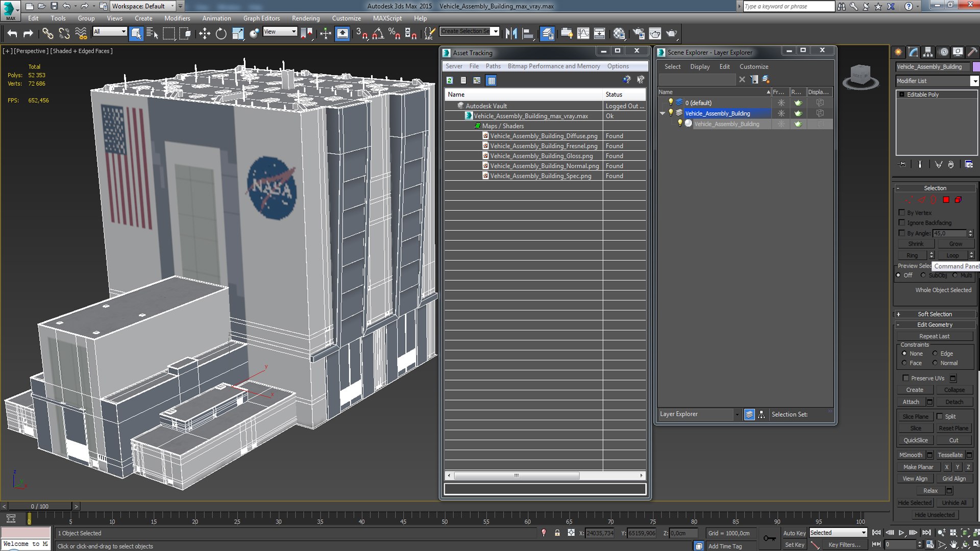The height and width of the screenshot is (551, 980).
Task: Open the Modifiers menu
Action: click(177, 18)
